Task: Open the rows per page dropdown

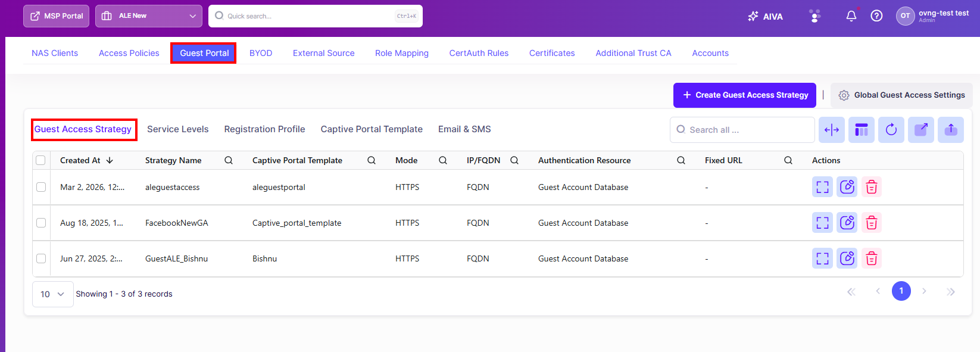Action: [53, 294]
